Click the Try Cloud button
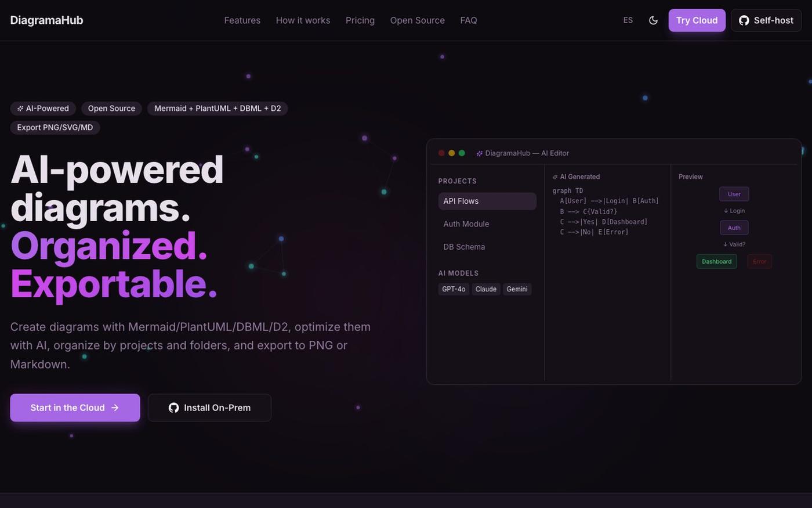Image resolution: width=812 pixels, height=508 pixels. (697, 20)
